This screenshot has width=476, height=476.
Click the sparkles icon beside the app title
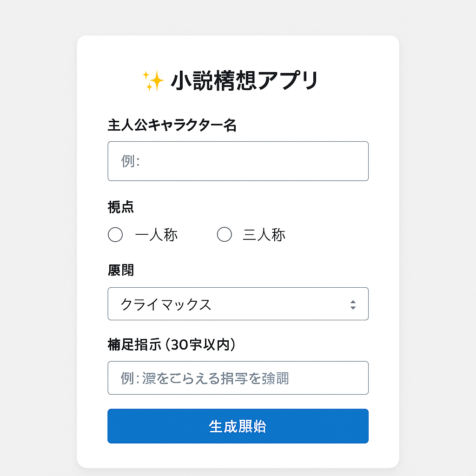(153, 81)
